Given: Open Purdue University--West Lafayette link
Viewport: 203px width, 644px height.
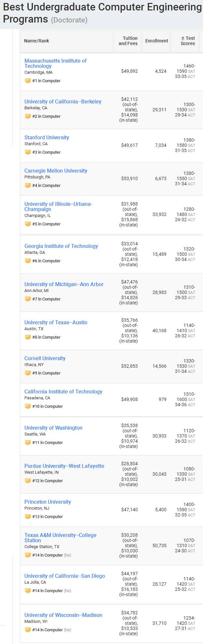Looking at the screenshot, I should 64,466.
